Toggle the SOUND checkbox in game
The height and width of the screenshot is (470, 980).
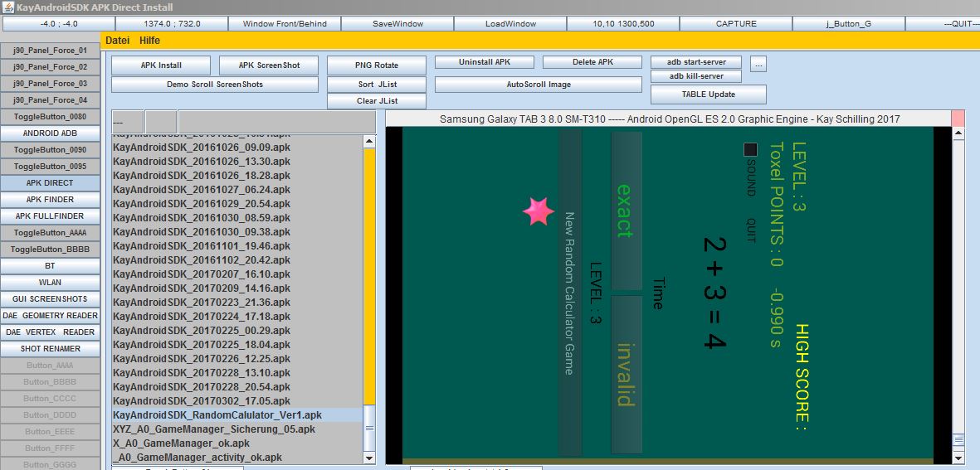(750, 150)
